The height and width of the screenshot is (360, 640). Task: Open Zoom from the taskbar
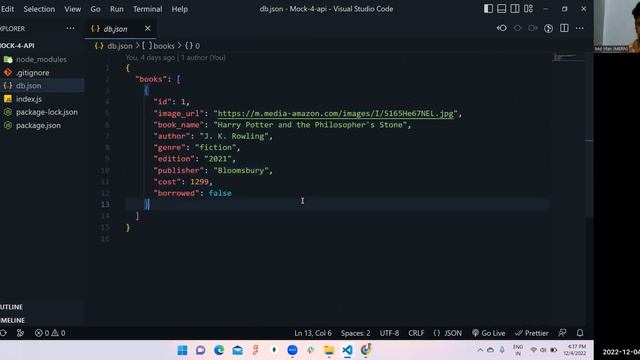coord(292,350)
